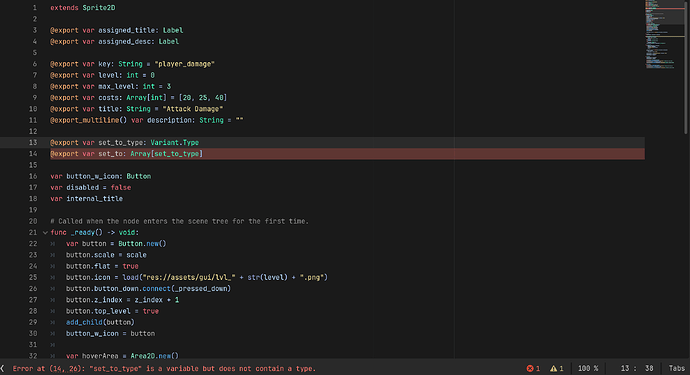Click 'button.z_index = z_index + 1' line
The width and height of the screenshot is (690, 375).
(123, 300)
